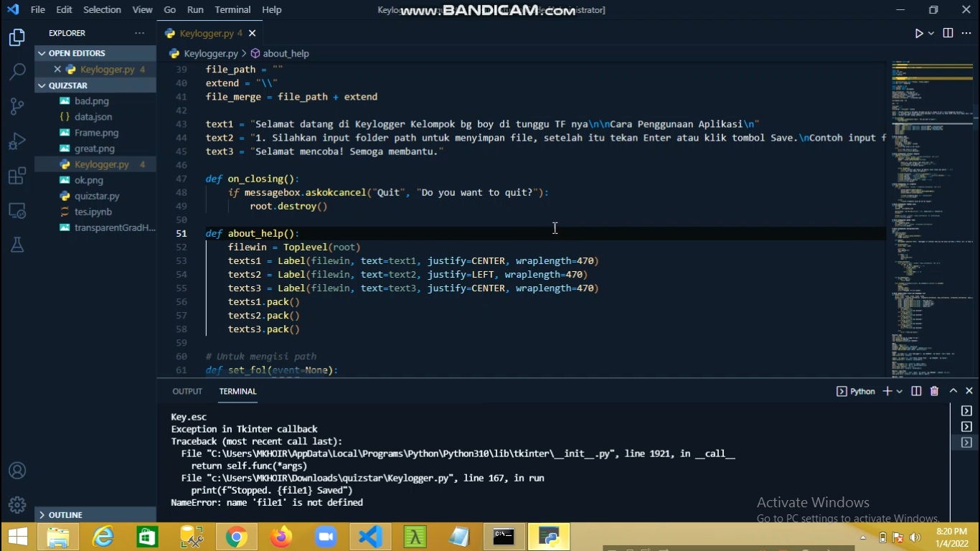Open great.png in the explorer
Viewport: 980px width, 551px height.
95,149
